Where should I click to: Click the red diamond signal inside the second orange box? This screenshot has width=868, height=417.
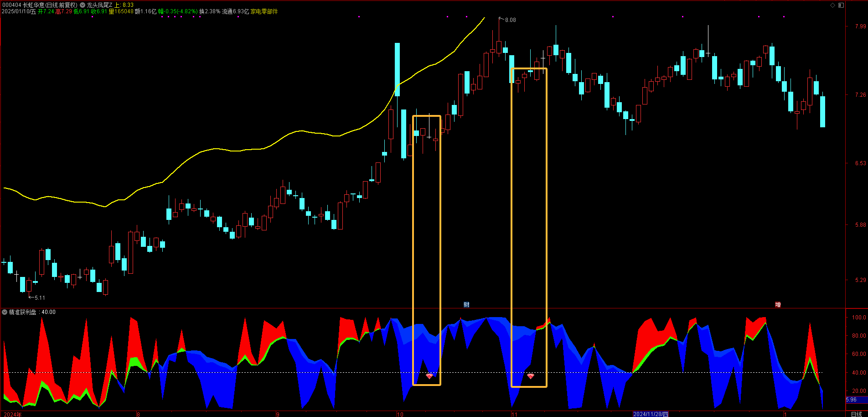point(531,376)
